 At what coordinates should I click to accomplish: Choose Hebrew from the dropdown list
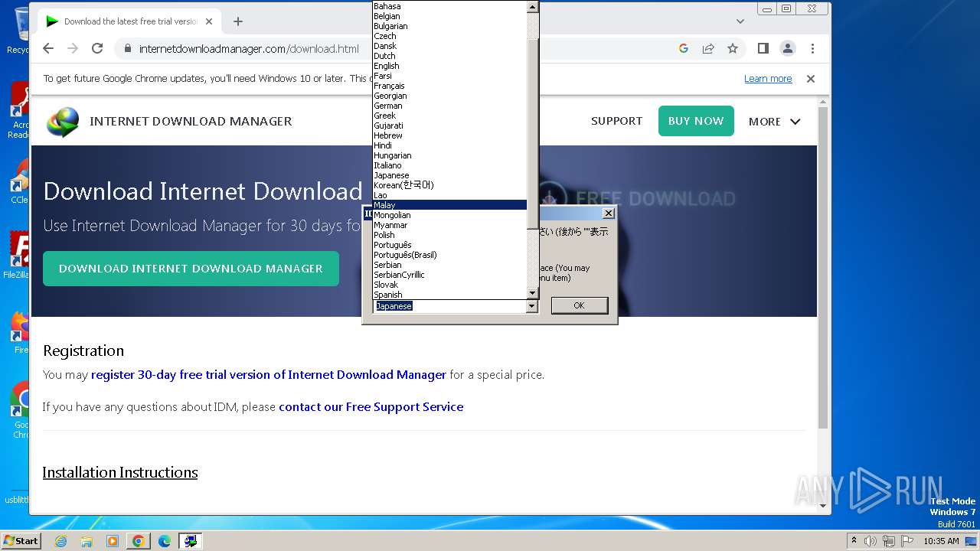click(450, 135)
